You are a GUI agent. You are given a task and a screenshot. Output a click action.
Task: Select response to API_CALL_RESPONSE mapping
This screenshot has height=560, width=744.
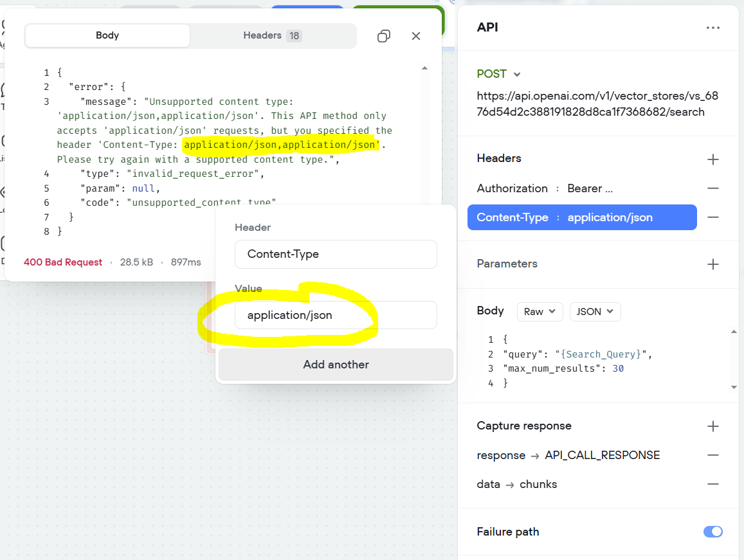(568, 456)
